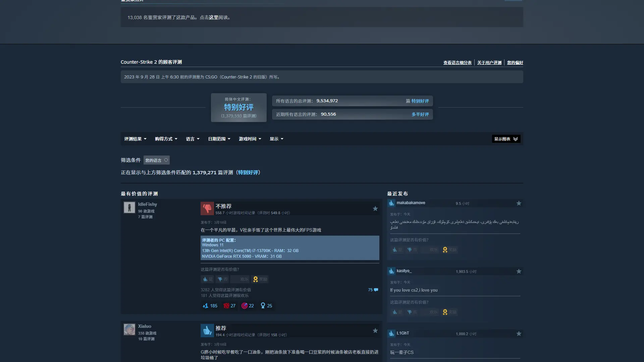Toggle star on Xialuo's review
This screenshot has height=362, width=644.
click(x=375, y=331)
